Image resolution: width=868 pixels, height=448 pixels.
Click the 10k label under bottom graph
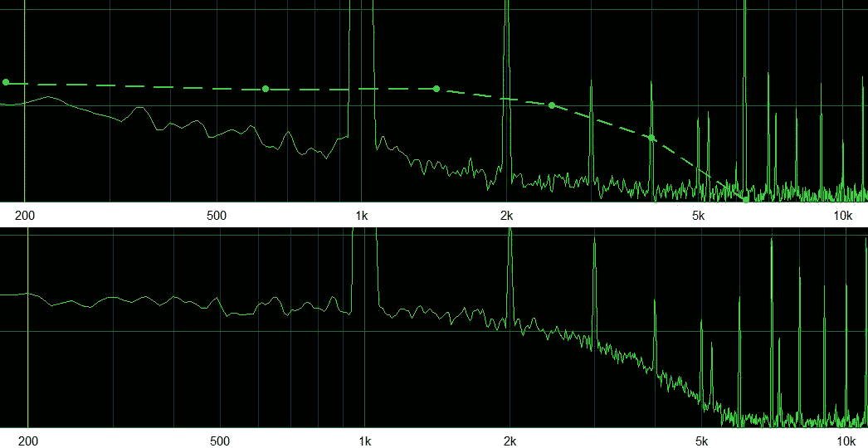(x=846, y=441)
